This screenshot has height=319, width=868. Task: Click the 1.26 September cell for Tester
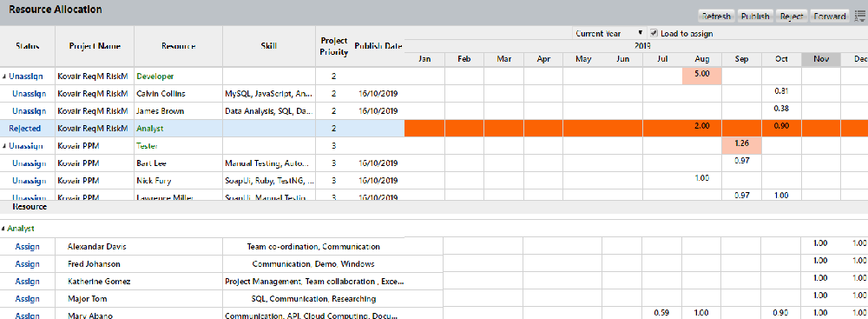point(741,145)
